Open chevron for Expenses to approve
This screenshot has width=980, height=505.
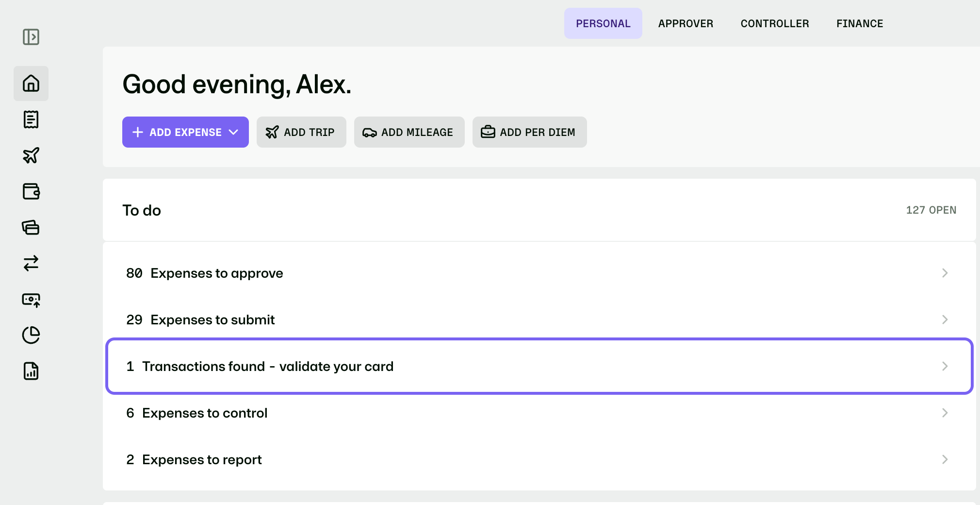(945, 273)
